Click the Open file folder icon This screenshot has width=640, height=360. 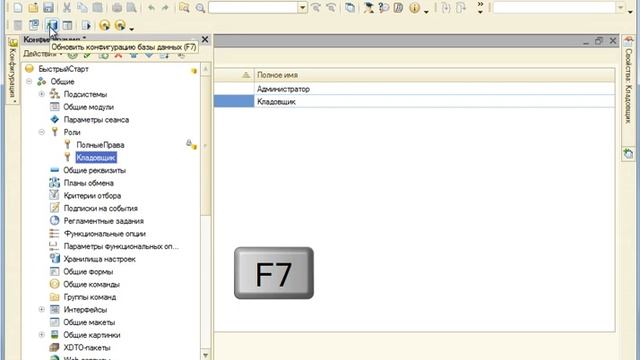coord(33,7)
